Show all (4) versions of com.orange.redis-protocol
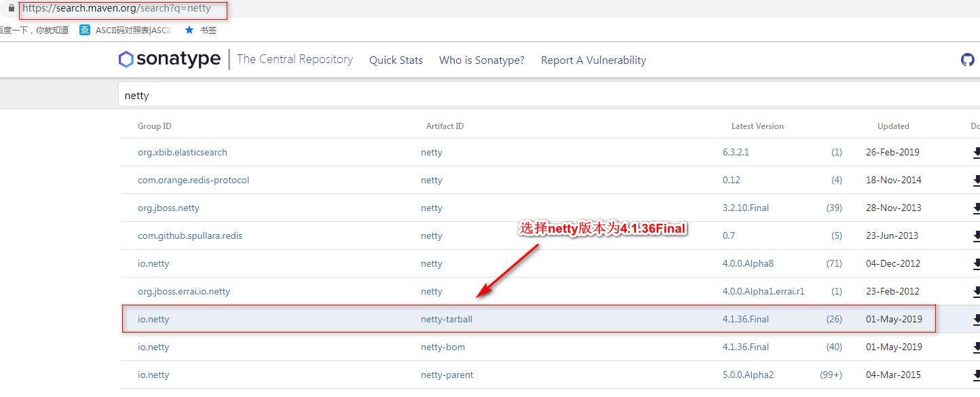This screenshot has width=980, height=397. coord(837,180)
